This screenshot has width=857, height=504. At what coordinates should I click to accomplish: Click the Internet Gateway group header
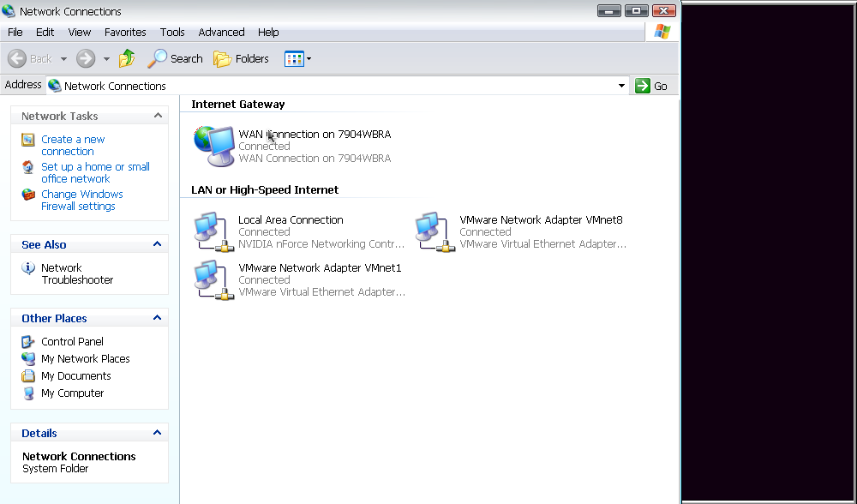pyautogui.click(x=237, y=104)
